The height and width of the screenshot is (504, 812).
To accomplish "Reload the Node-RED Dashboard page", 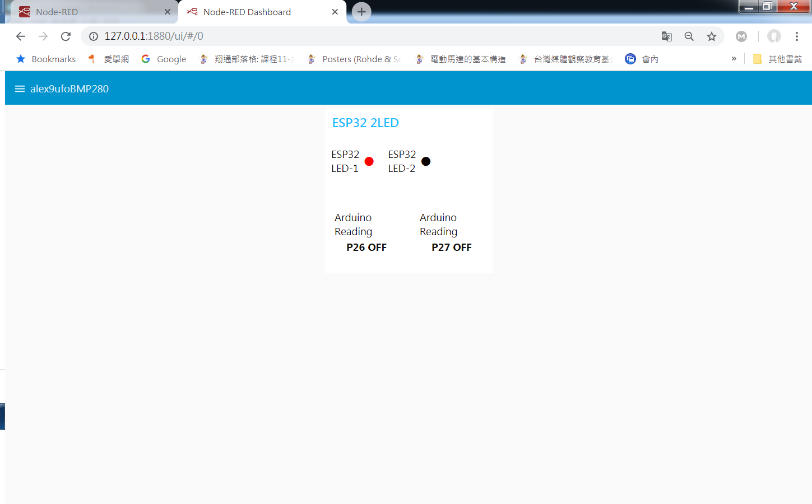I will pyautogui.click(x=66, y=36).
